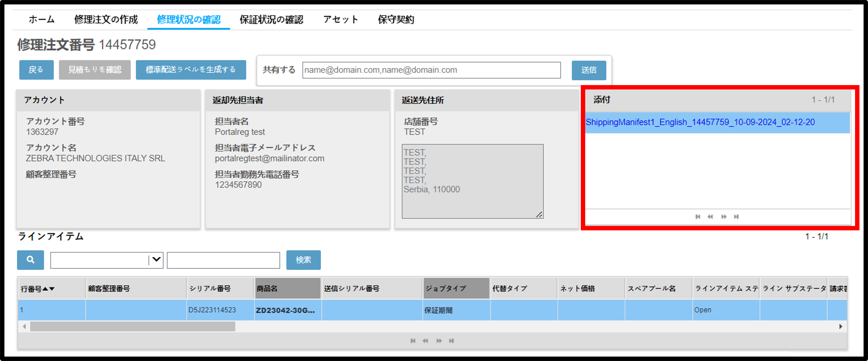Click the 共有する email input field
The height and width of the screenshot is (361, 868).
click(431, 70)
